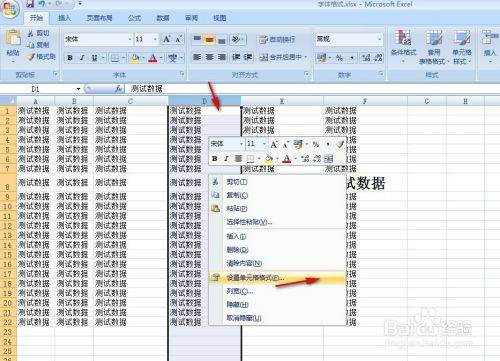500x361 pixels.
Task: Open the mini toolbar font size dropdown
Action: (x=264, y=144)
